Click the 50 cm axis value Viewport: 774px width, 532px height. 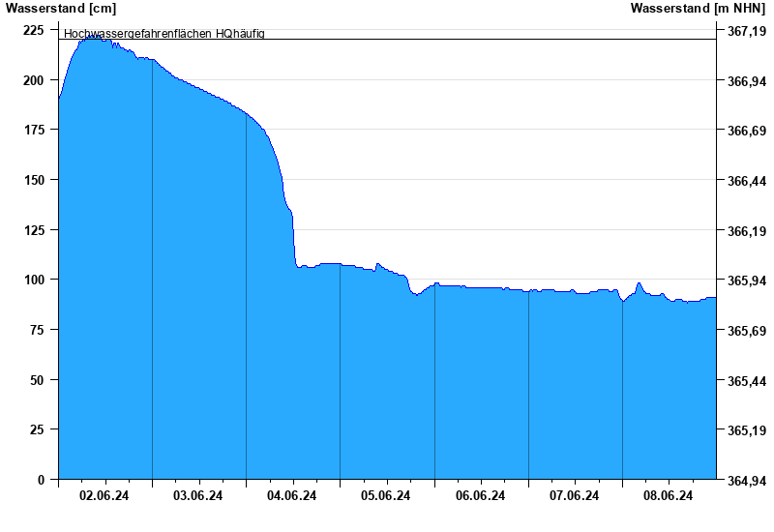tap(37, 380)
